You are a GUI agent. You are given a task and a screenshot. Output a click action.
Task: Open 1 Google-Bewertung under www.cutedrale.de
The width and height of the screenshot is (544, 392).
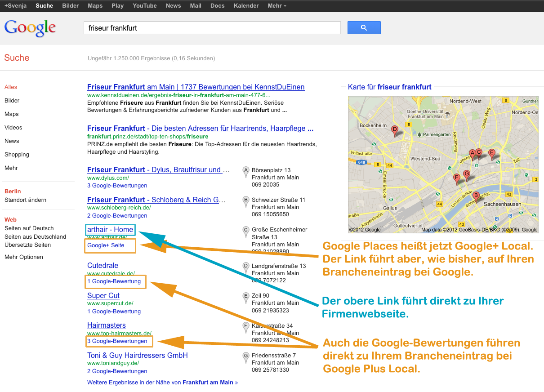(x=114, y=281)
